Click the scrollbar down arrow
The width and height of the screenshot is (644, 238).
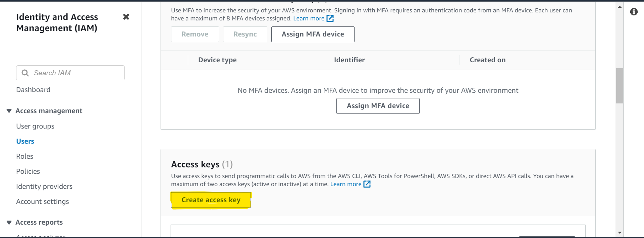[620, 232]
